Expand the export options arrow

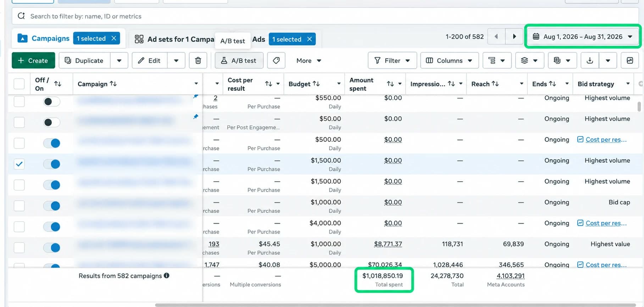point(608,61)
